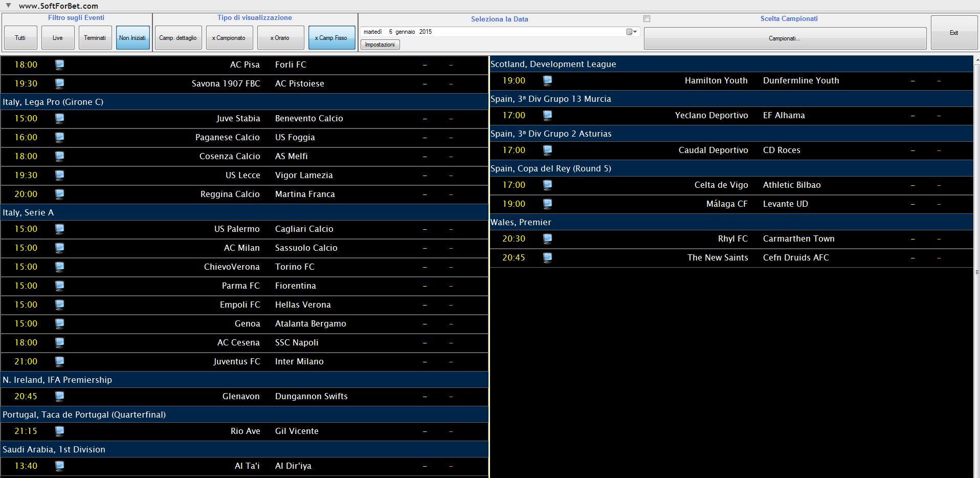Filter events to Live matches
Viewport: 980px width, 478px height.
(x=58, y=38)
